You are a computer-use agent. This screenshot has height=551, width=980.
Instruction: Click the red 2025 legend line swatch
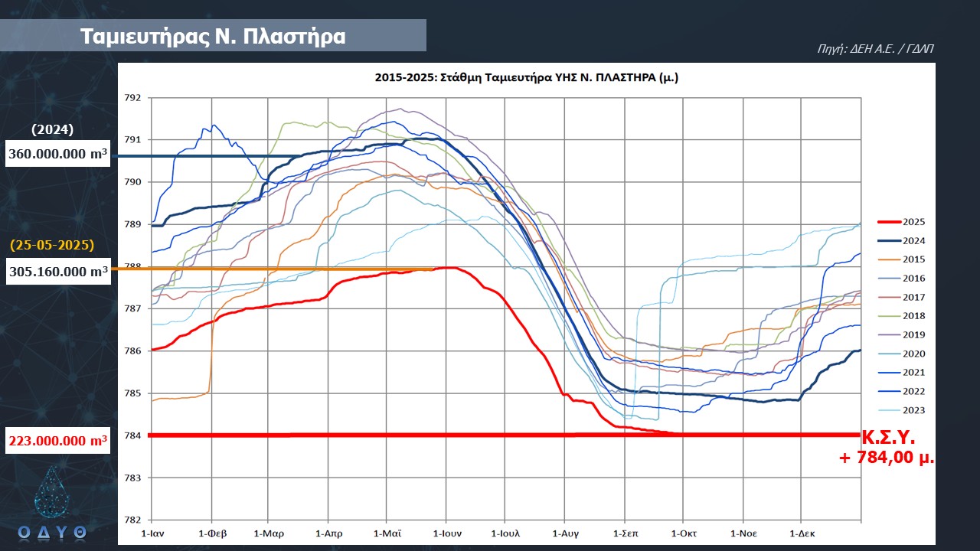point(884,222)
